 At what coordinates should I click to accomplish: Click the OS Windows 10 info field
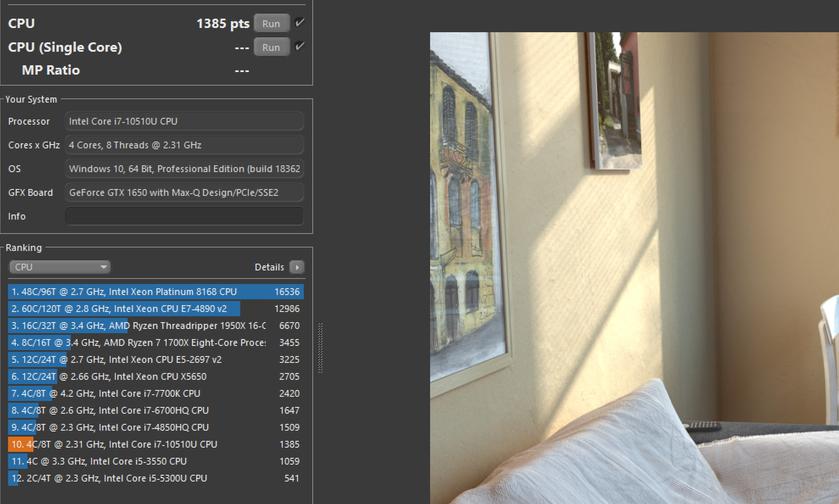click(184, 169)
